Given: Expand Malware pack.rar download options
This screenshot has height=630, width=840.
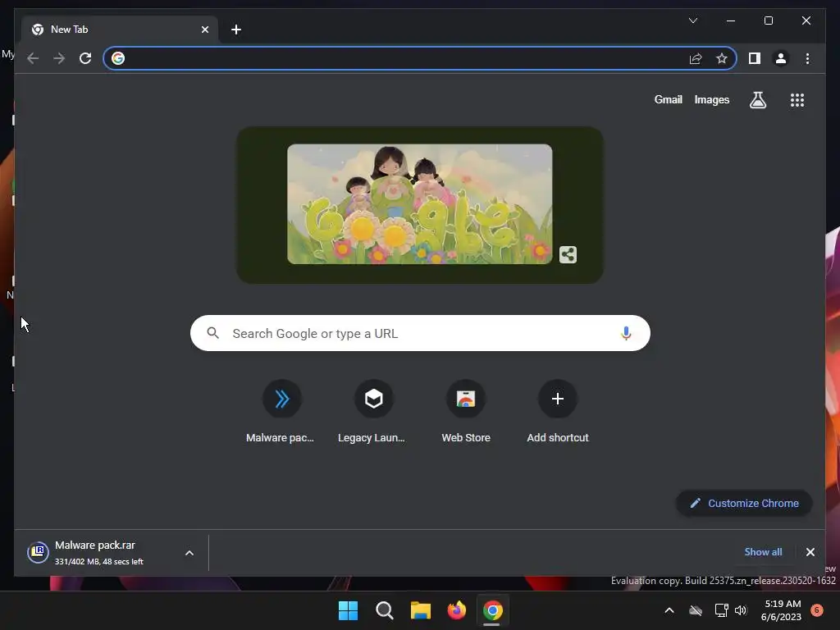Looking at the screenshot, I should (x=189, y=553).
